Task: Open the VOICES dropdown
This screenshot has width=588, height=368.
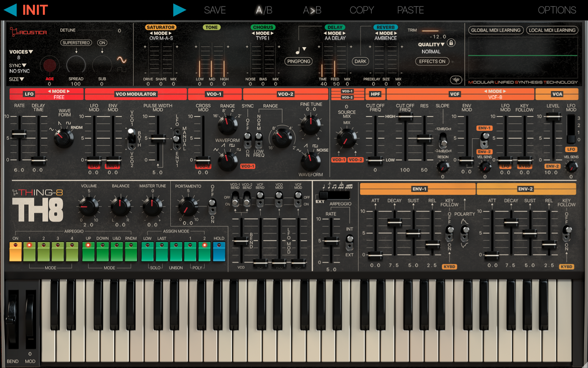Action: click(21, 52)
